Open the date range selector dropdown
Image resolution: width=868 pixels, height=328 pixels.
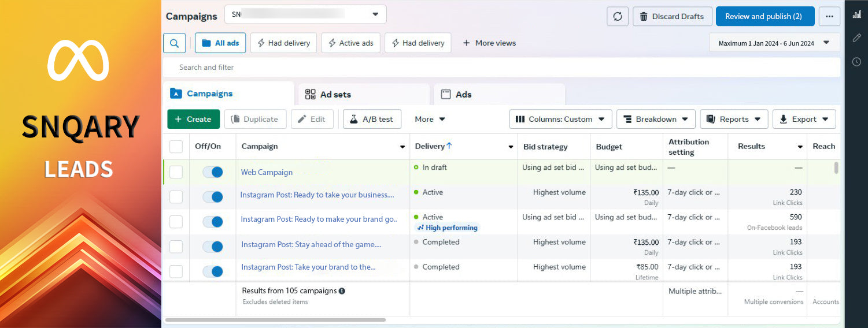(x=774, y=43)
